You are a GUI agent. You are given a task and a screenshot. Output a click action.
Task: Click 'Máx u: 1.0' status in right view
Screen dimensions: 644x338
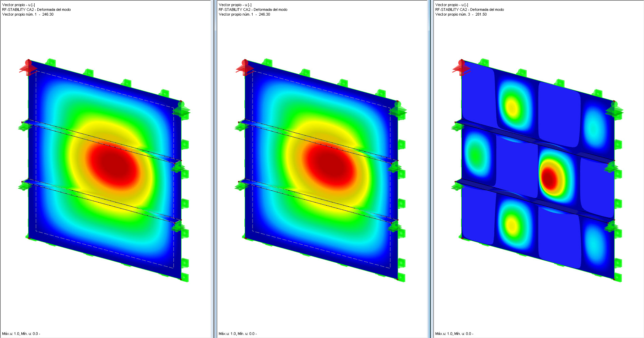pyautogui.click(x=444, y=334)
